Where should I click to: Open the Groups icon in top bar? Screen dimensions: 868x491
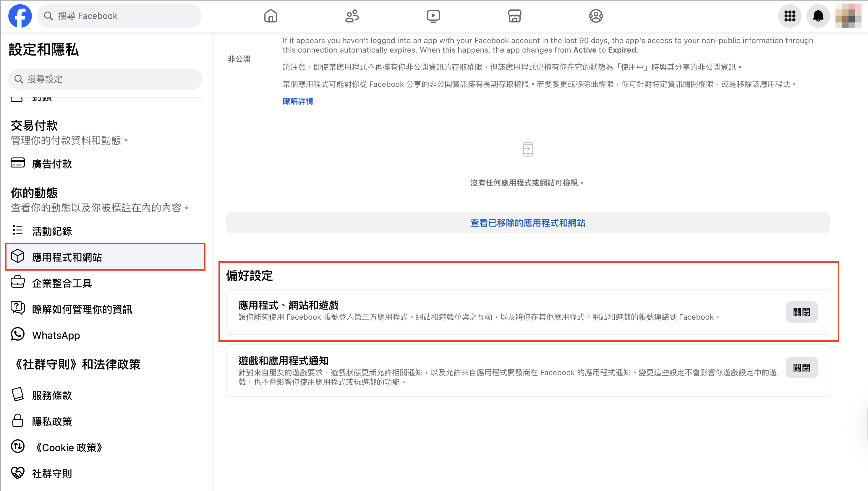[x=596, y=16]
